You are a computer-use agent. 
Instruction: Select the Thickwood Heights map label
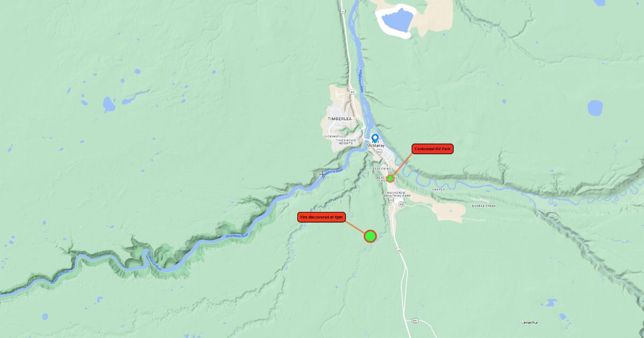(346, 142)
